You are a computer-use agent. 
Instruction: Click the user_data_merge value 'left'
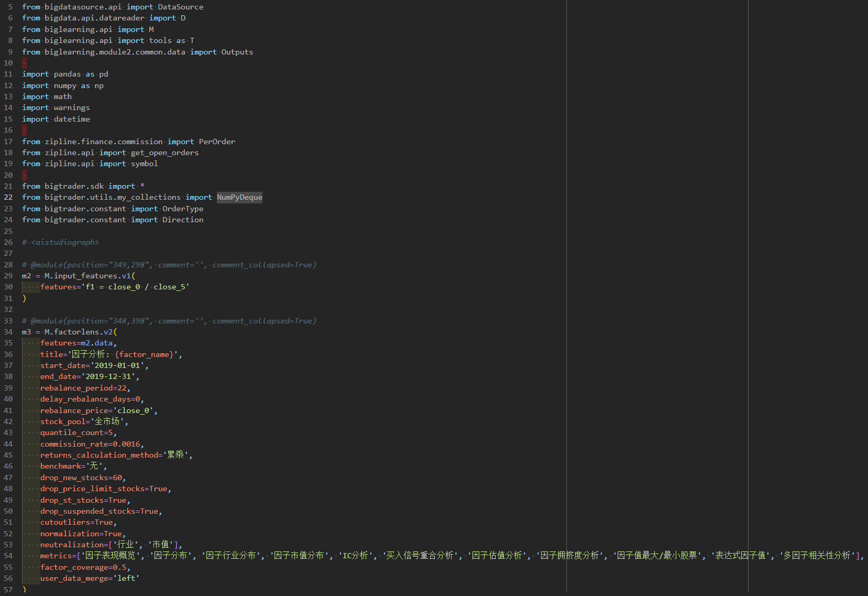click(x=126, y=579)
